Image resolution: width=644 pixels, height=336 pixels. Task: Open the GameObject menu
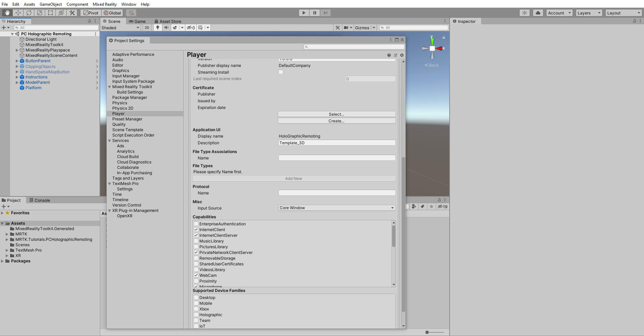(x=51, y=4)
